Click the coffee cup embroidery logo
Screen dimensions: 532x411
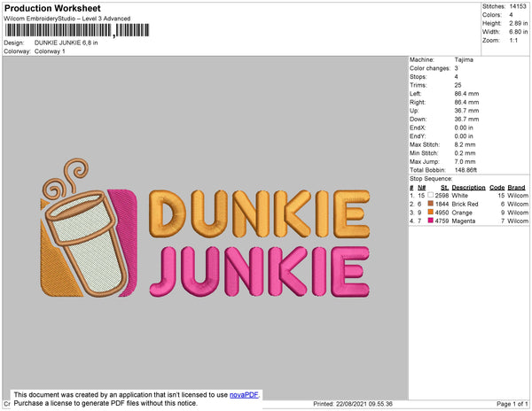click(x=89, y=229)
